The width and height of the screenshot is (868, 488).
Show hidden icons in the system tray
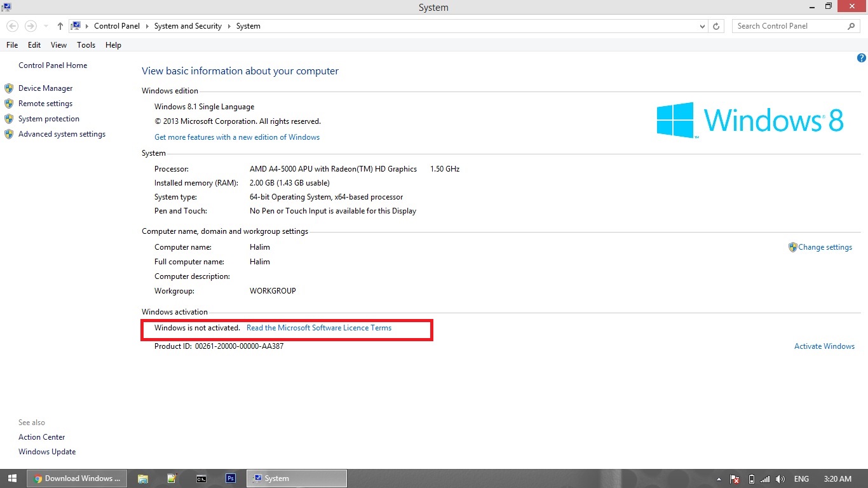pyautogui.click(x=719, y=478)
